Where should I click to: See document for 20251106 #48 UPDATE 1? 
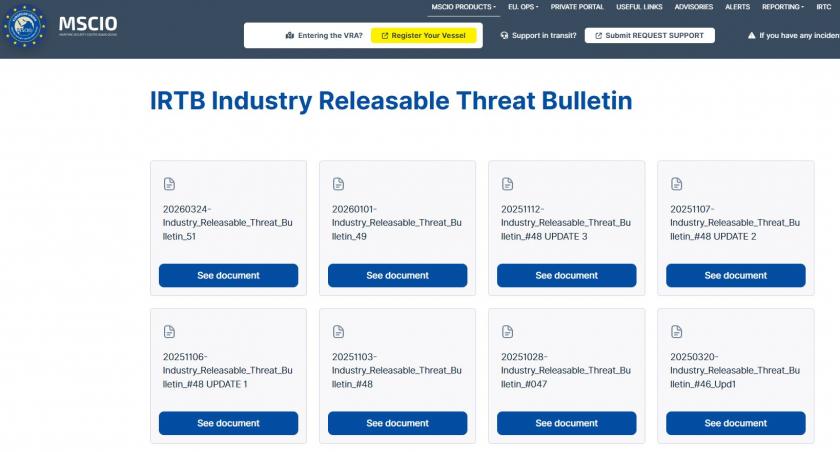click(x=228, y=423)
